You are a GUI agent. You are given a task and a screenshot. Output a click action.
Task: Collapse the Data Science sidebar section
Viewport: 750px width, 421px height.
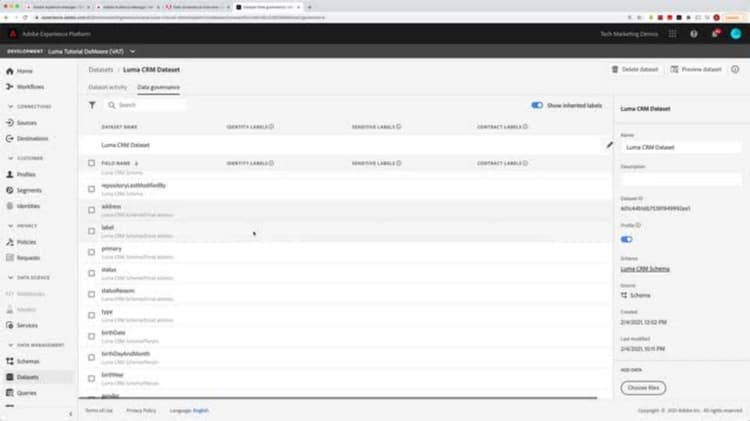click(11, 277)
